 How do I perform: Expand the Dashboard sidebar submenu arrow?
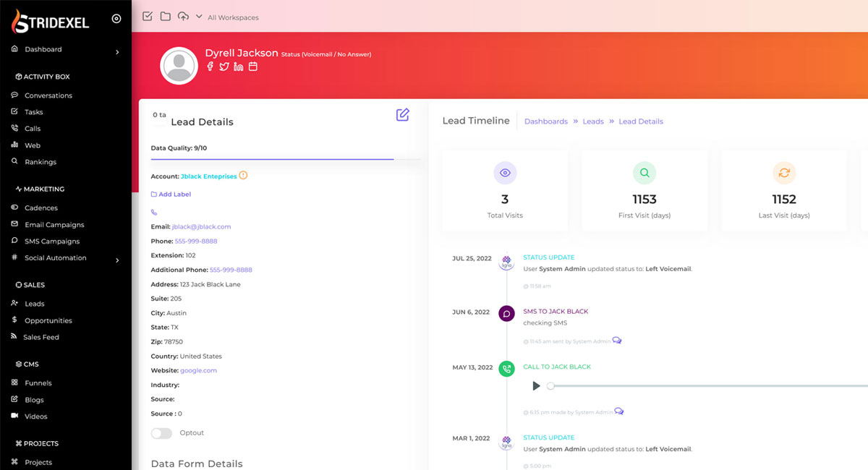(117, 51)
